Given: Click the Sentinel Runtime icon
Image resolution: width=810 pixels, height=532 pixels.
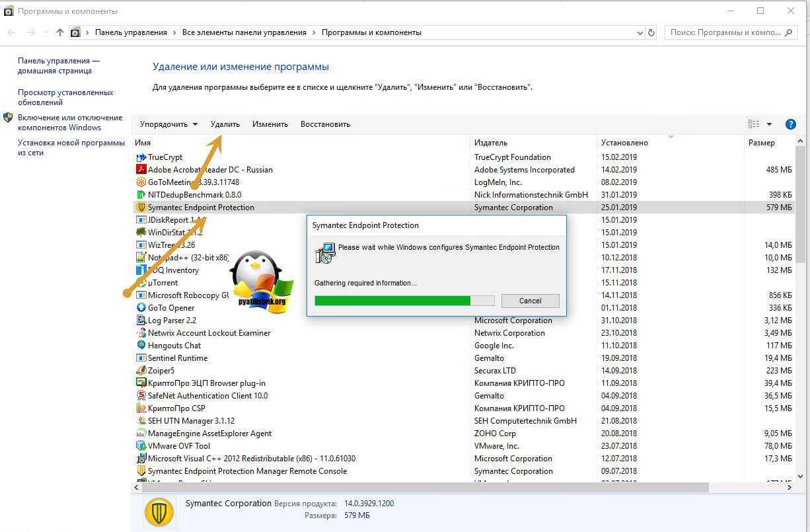Looking at the screenshot, I should coord(141,358).
